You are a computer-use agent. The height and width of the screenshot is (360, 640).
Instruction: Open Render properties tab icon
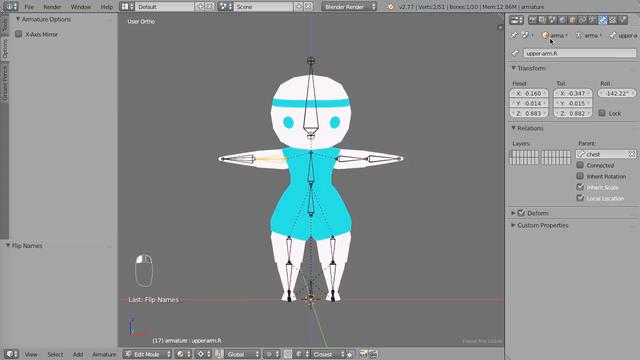(x=533, y=20)
